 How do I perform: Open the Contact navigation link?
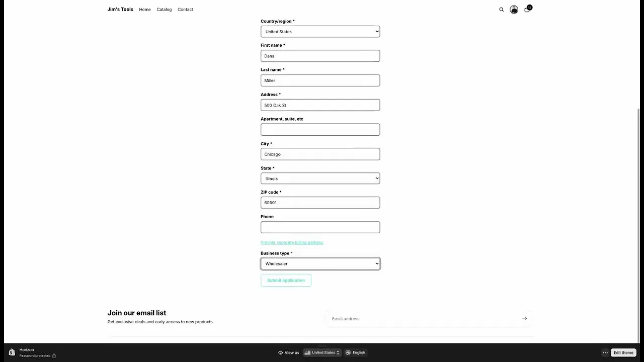(185, 10)
